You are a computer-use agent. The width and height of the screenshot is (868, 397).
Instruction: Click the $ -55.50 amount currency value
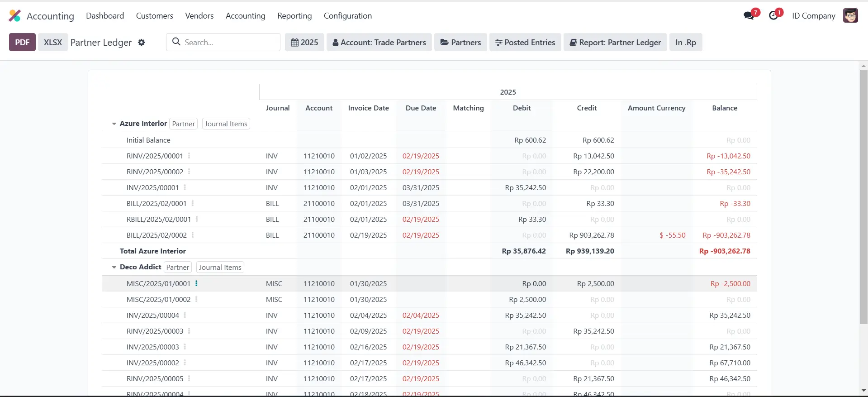(x=673, y=235)
